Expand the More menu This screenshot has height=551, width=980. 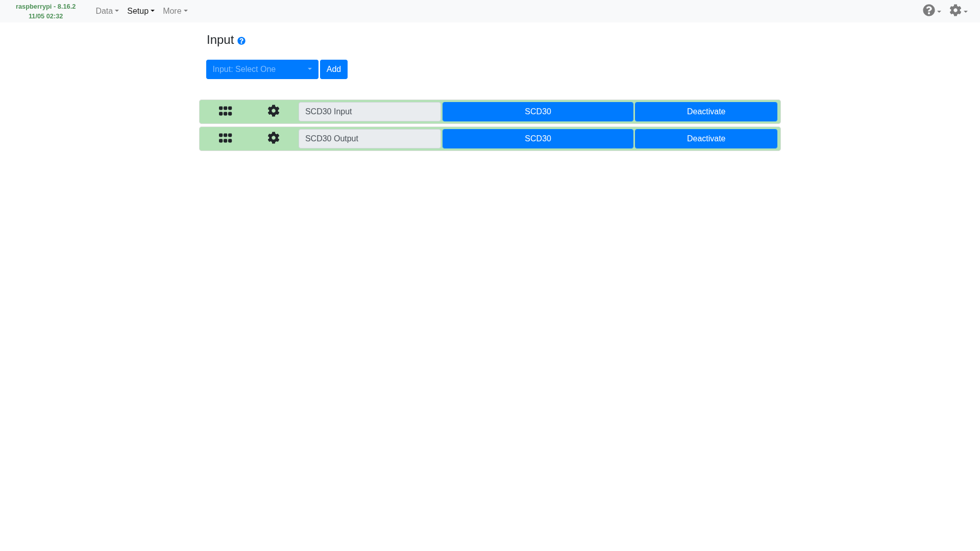[175, 11]
